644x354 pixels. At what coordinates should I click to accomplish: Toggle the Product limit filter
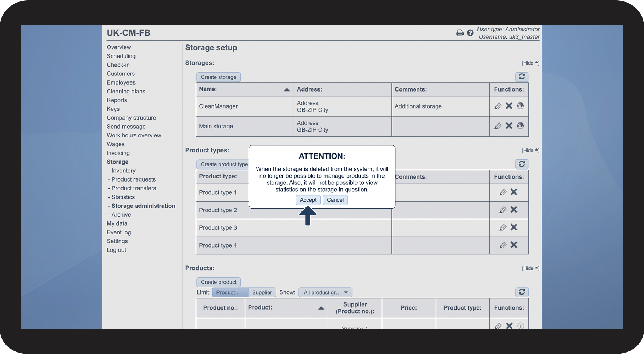230,292
